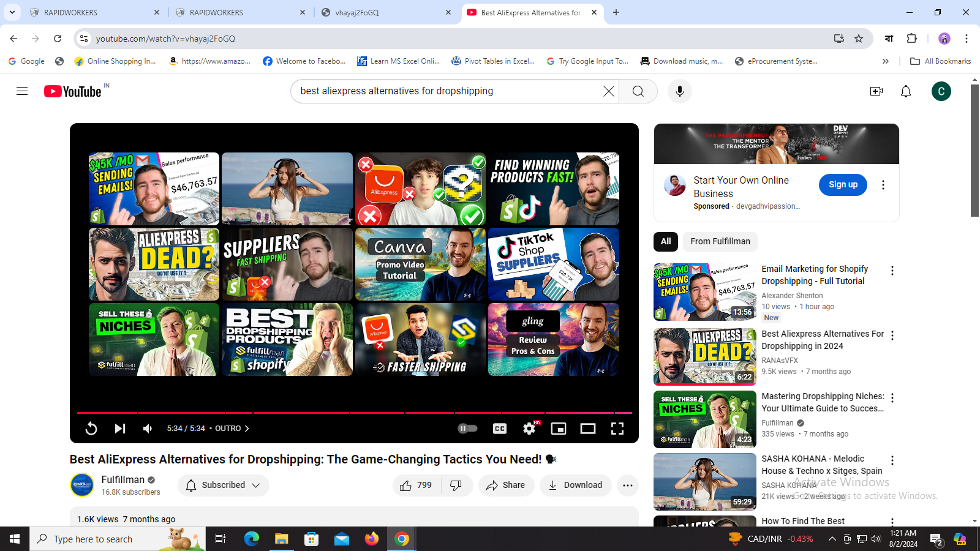Open the account avatar menu
This screenshot has width=980, height=551.
pos(941,91)
